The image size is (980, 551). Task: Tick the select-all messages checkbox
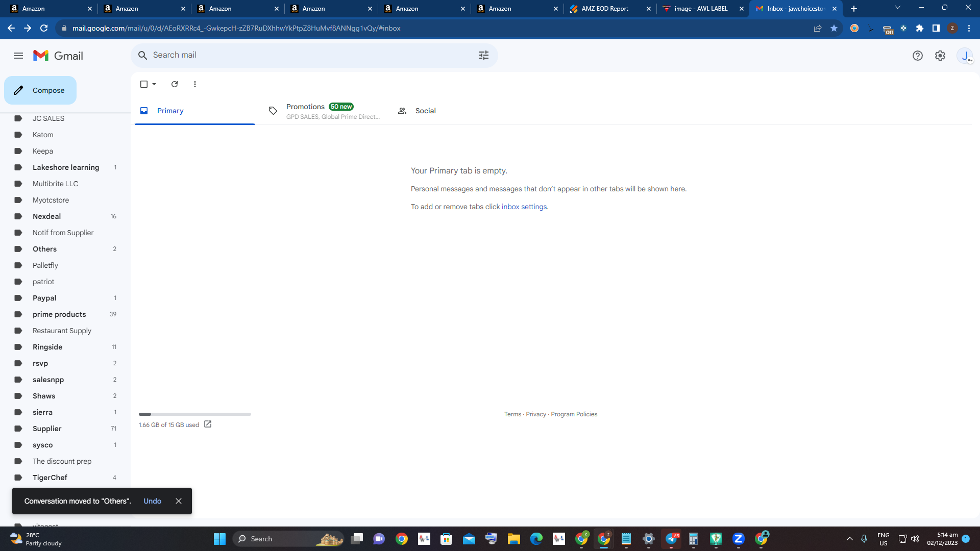144,84
